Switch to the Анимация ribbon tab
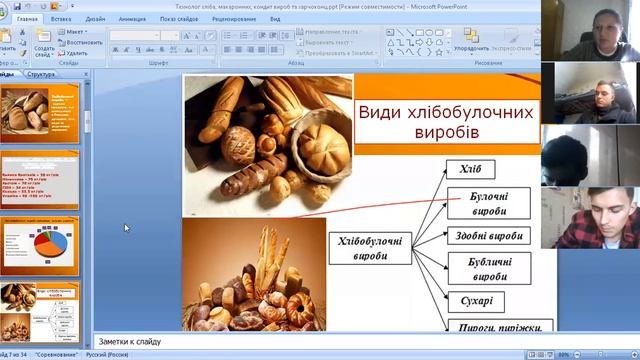 132,19
